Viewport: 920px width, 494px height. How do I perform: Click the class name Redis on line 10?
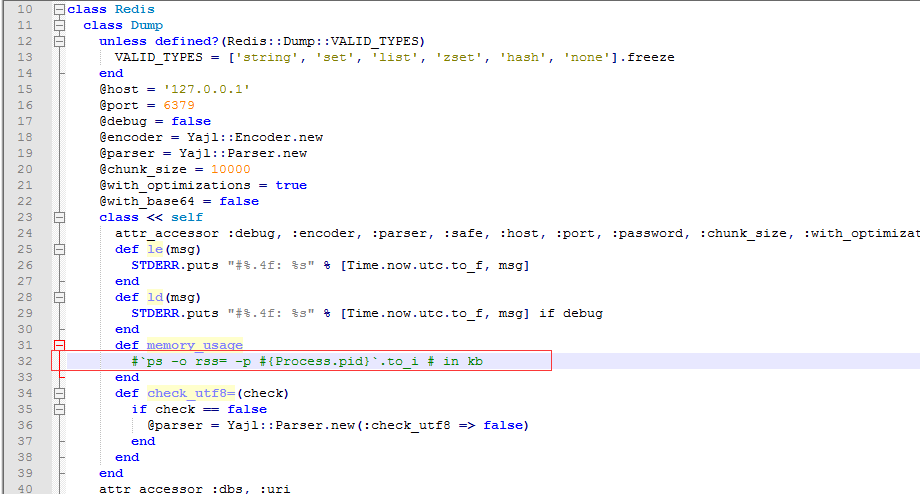pos(135,9)
